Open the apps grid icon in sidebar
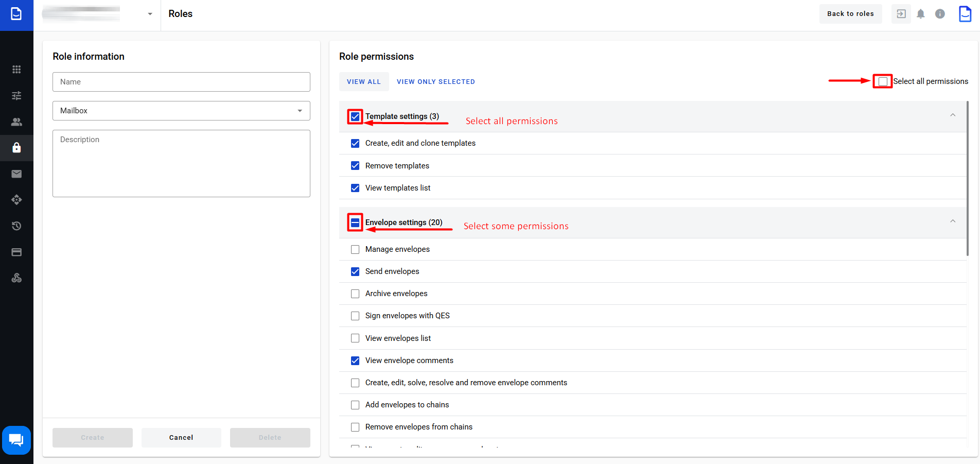 click(16, 70)
